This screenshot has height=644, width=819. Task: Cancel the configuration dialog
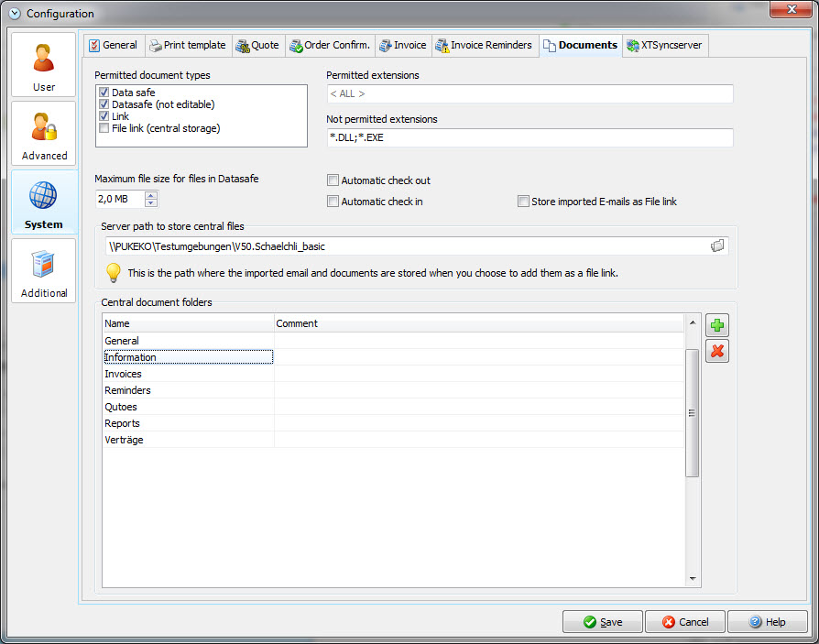pos(684,622)
